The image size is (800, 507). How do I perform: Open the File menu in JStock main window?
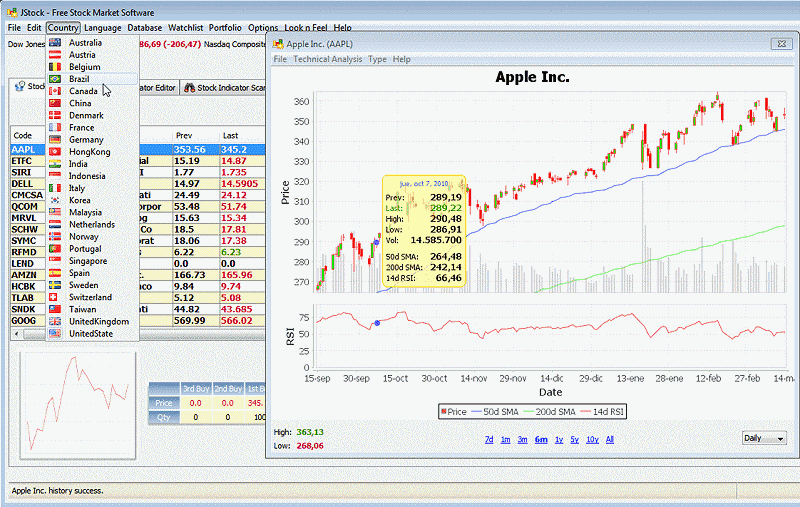[14, 28]
